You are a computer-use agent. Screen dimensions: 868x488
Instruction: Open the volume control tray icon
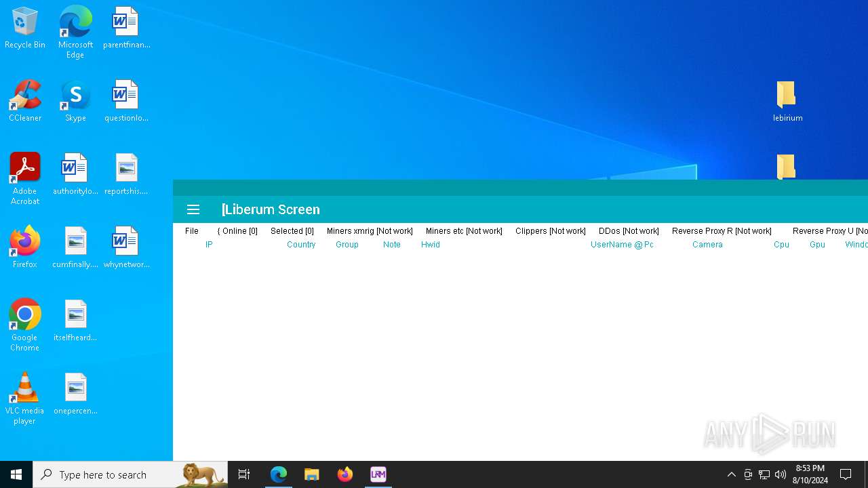click(781, 474)
